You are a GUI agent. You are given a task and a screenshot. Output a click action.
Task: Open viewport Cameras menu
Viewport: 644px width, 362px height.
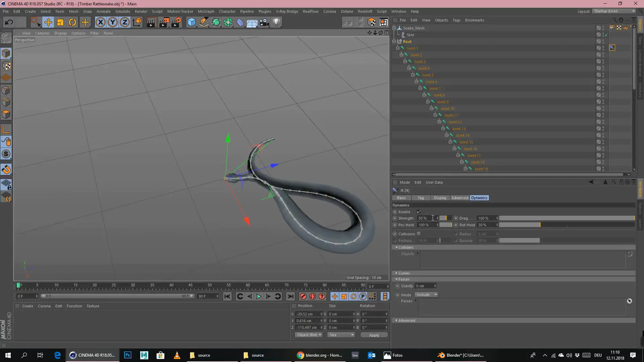pos(42,33)
